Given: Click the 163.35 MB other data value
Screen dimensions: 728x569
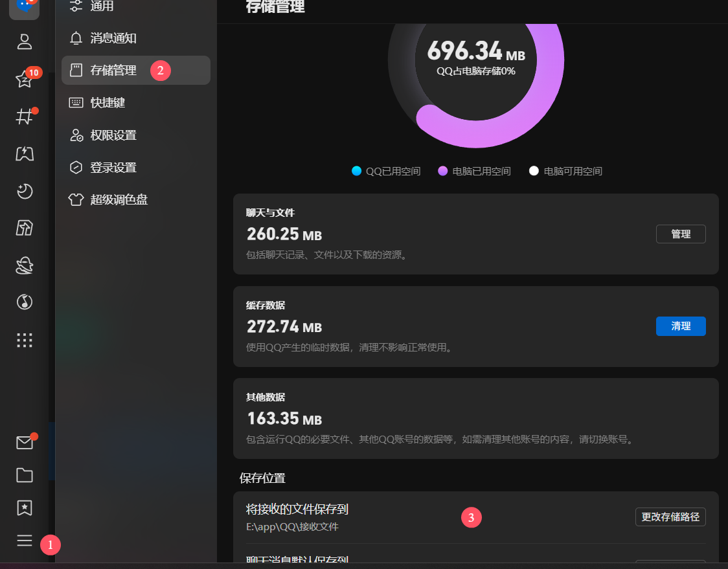Looking at the screenshot, I should (284, 419).
